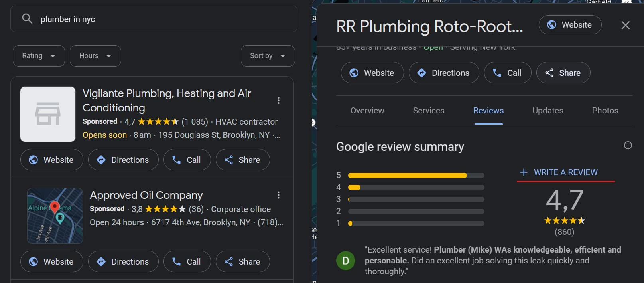Call Vigilante Plumbing

pyautogui.click(x=187, y=160)
